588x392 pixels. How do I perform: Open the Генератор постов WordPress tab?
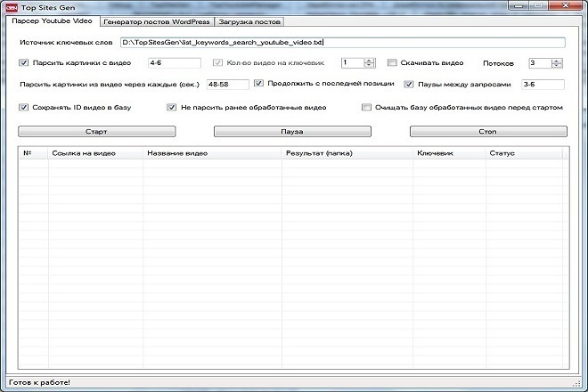[x=157, y=21]
